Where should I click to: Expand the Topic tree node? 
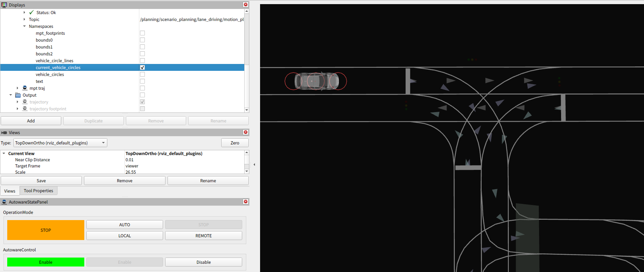[x=24, y=19]
